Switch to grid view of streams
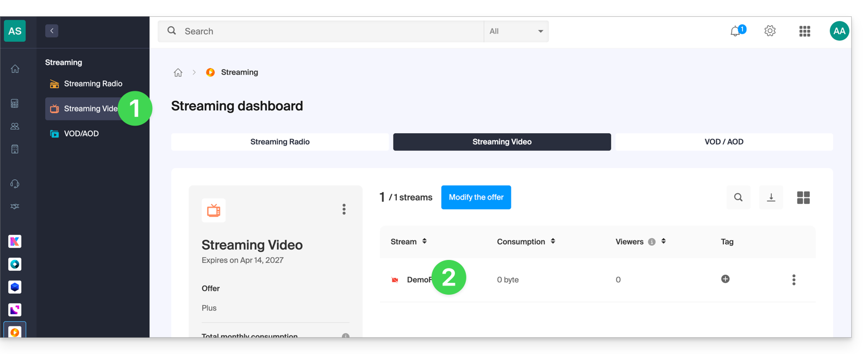 [x=803, y=197]
